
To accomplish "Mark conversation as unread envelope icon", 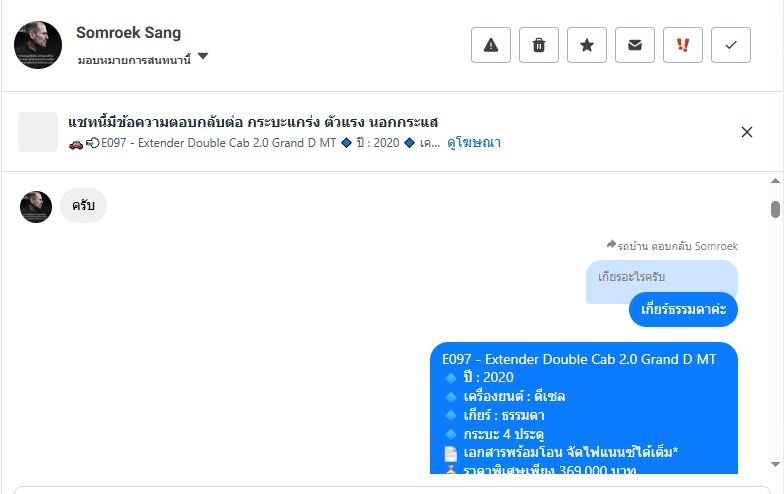I will point(635,45).
